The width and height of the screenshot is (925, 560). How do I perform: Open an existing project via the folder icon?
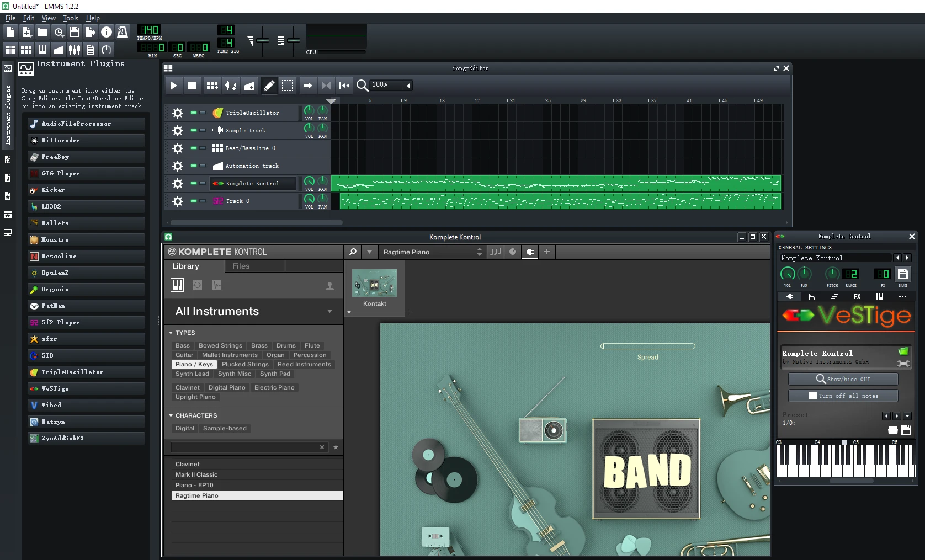[42, 32]
